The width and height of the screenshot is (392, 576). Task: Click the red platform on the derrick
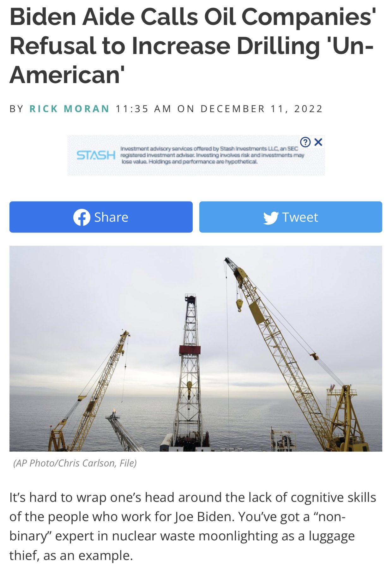[190, 350]
